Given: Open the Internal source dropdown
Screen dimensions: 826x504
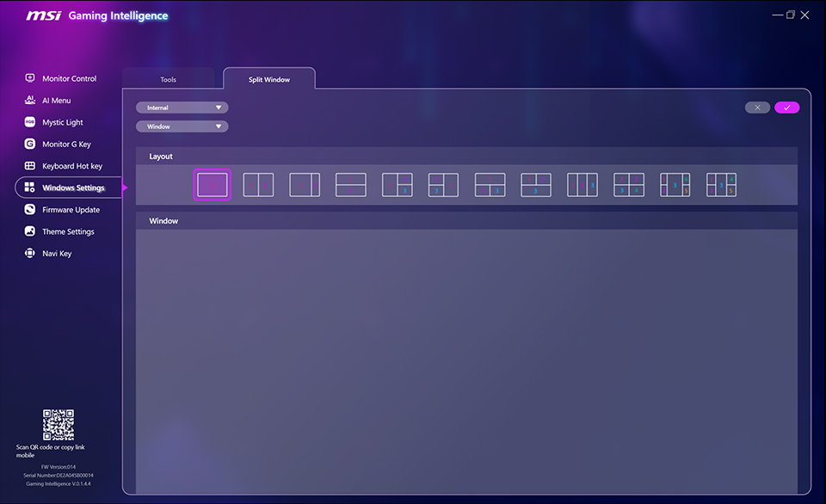Looking at the screenshot, I should [x=182, y=107].
